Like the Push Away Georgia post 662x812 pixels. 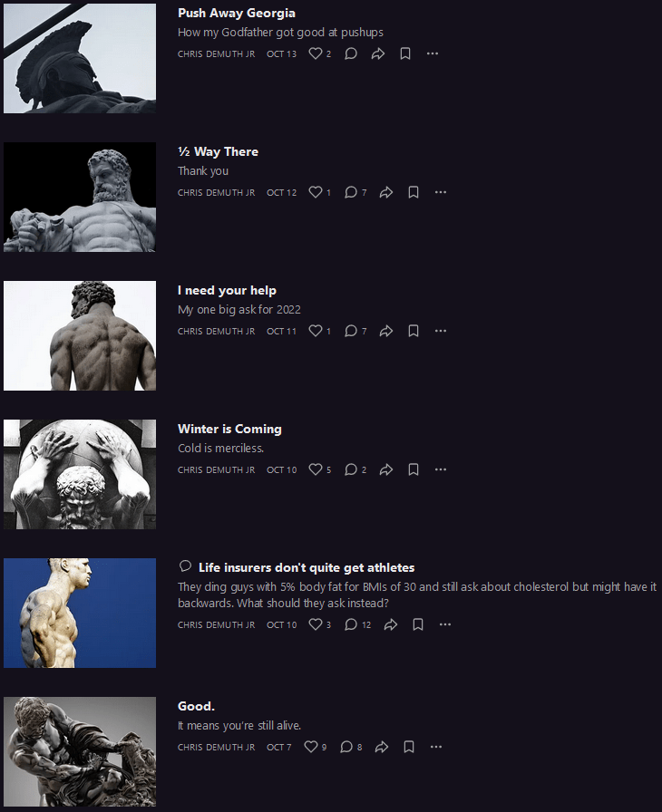point(319,53)
